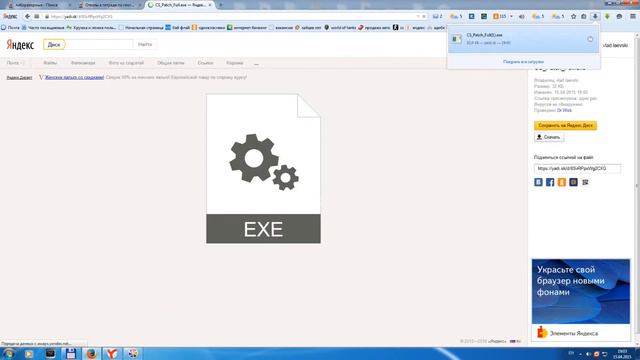Open the media player taskbar icon
The width and height of the screenshot is (640, 360).
pos(29,353)
